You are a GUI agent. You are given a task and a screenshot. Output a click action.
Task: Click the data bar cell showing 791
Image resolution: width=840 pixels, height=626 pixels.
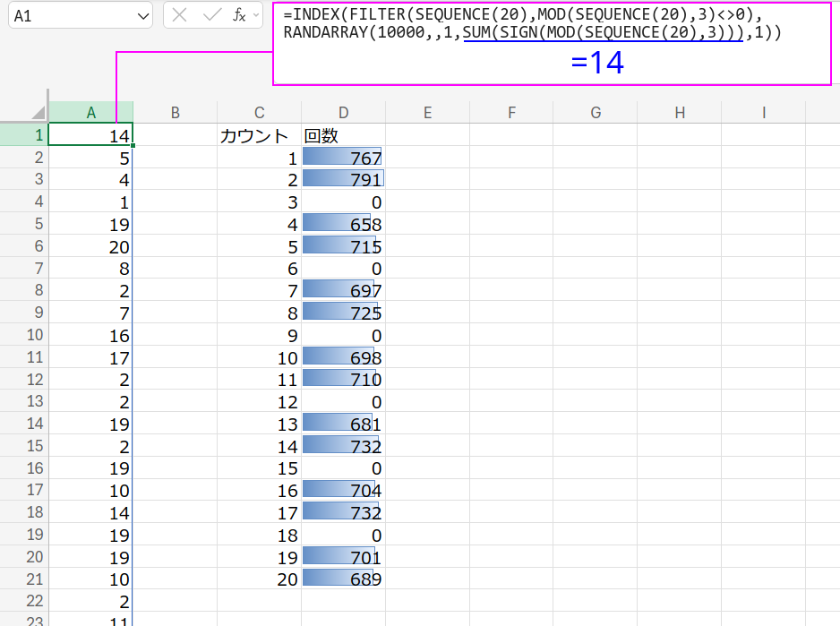pos(343,179)
